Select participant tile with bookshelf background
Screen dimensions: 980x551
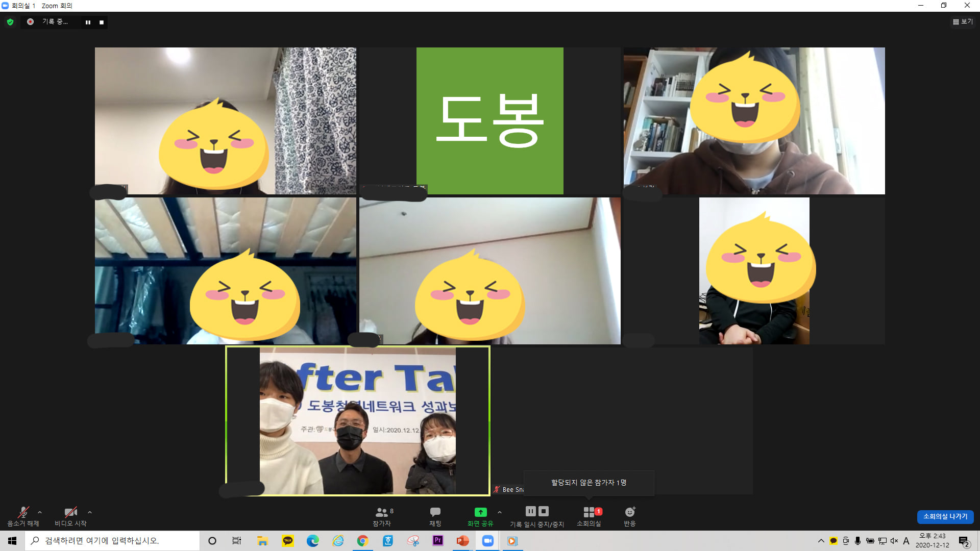point(754,121)
